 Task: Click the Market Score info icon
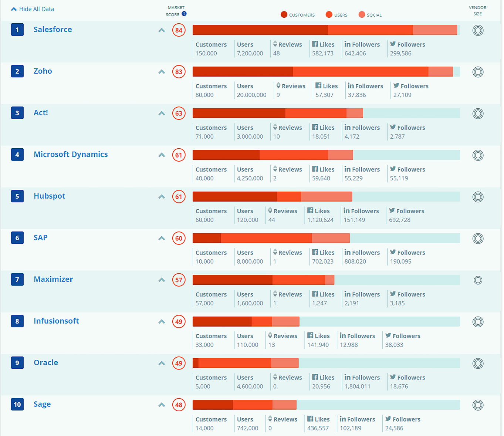pos(184,14)
